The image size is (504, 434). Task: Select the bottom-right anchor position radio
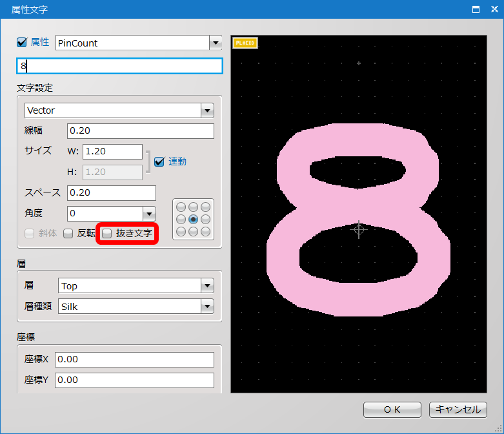(205, 231)
